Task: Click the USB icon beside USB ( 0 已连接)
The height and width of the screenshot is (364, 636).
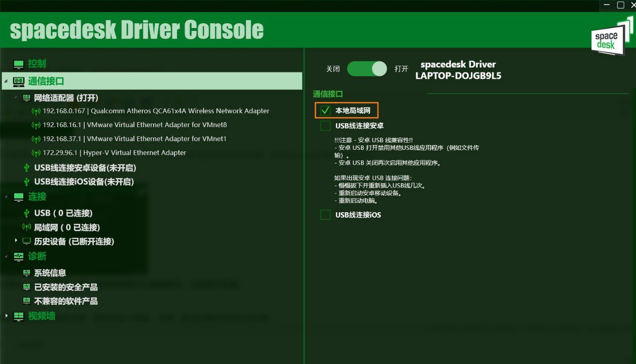Action: [x=27, y=213]
